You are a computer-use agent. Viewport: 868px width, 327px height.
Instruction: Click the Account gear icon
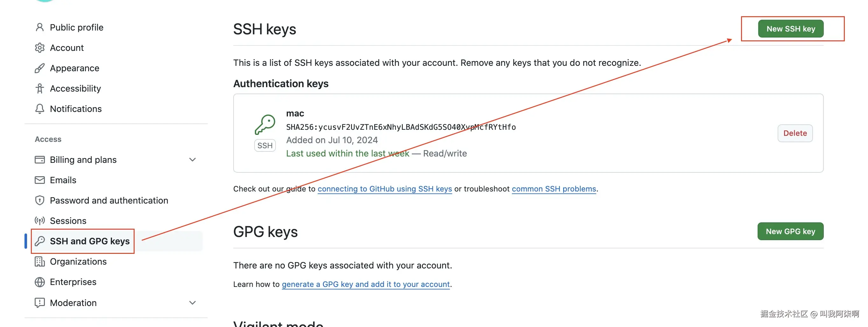point(40,48)
